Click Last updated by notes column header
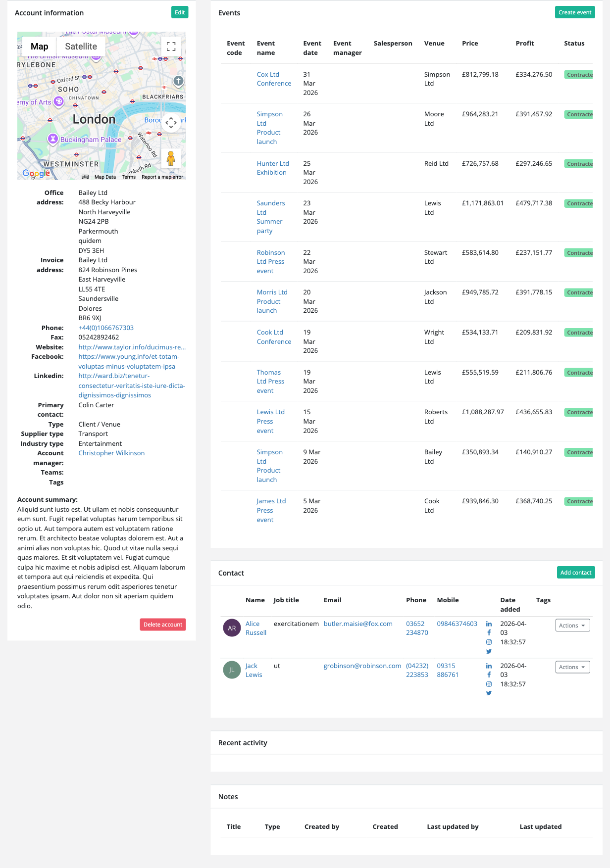Image resolution: width=610 pixels, height=868 pixels. [453, 826]
